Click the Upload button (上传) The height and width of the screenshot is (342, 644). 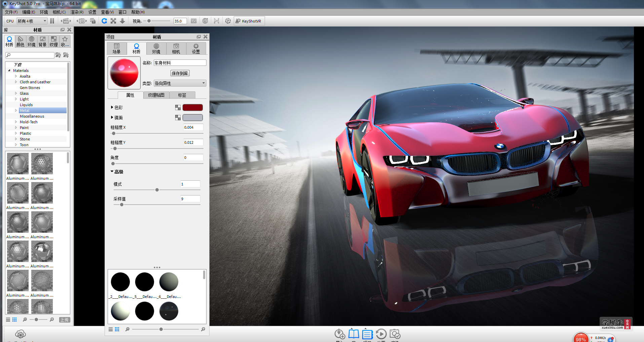click(64, 320)
